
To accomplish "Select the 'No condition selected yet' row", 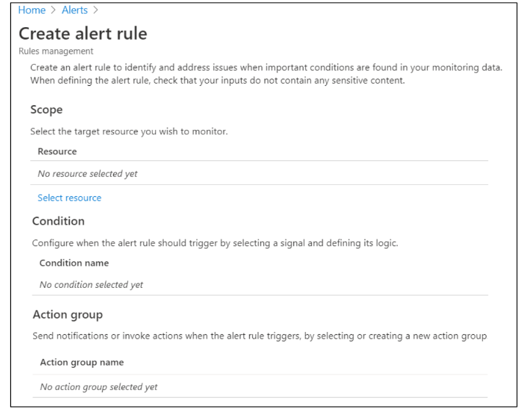I will pos(259,284).
